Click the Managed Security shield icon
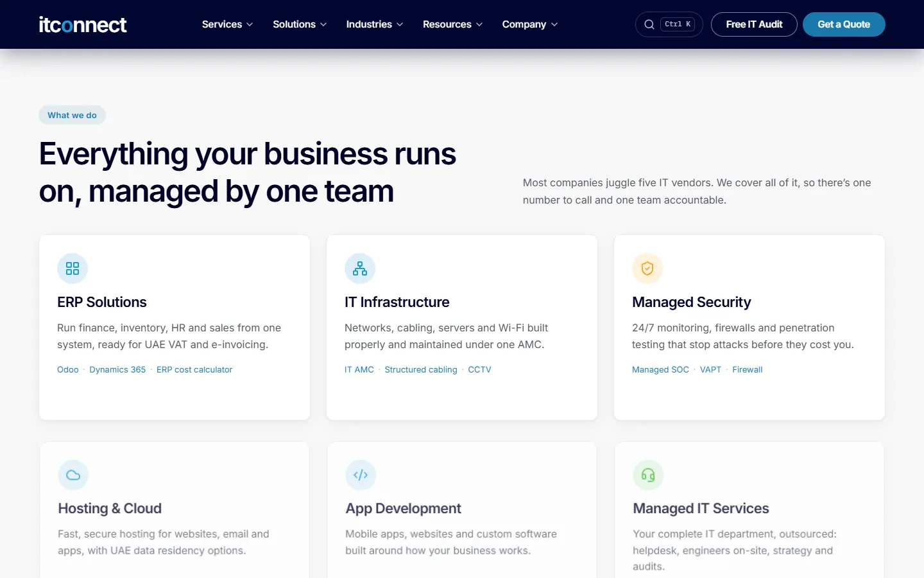924x578 pixels. [647, 268]
